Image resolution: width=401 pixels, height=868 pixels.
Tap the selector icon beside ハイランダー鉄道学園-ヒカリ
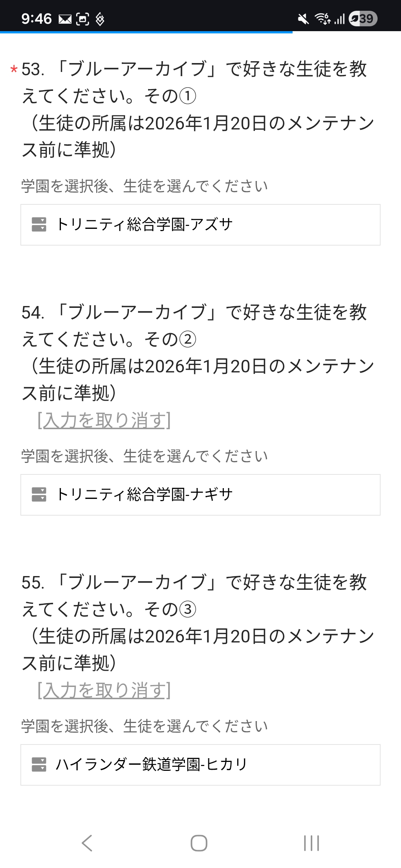click(x=39, y=765)
